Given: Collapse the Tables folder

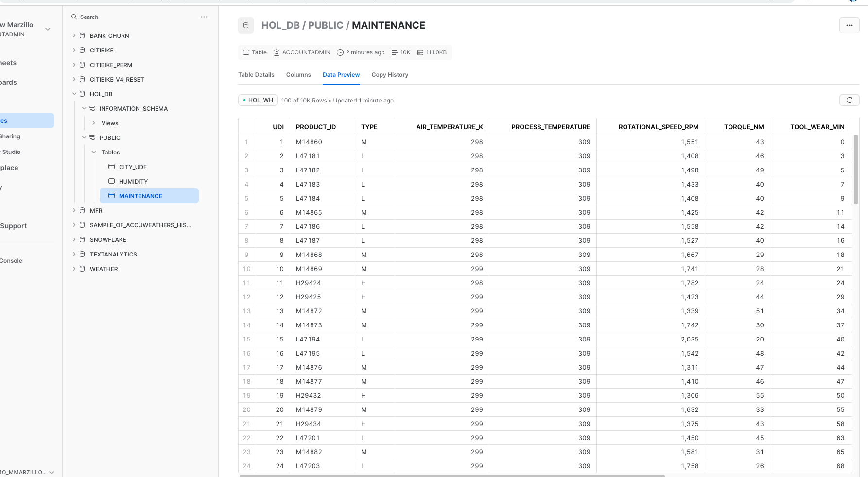Looking at the screenshot, I should tap(94, 153).
